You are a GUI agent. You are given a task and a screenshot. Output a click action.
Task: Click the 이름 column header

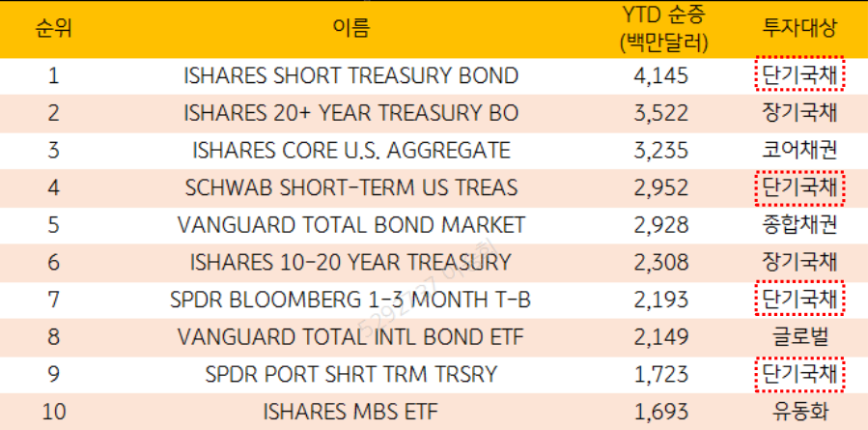pyautogui.click(x=350, y=27)
